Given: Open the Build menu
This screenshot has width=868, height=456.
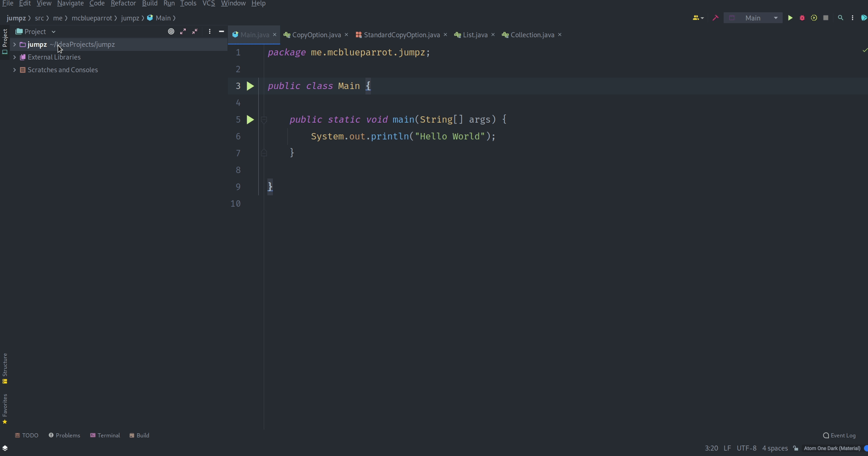Looking at the screenshot, I should pos(150,3).
